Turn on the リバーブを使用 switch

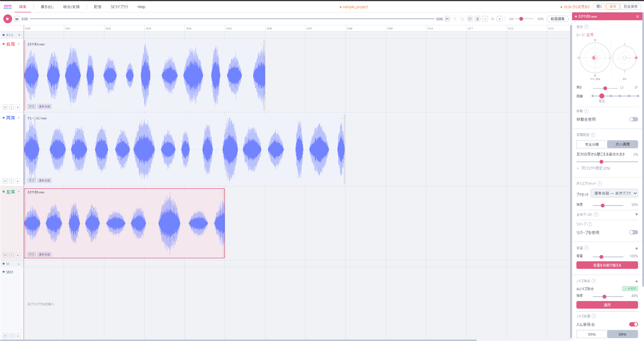tap(634, 232)
